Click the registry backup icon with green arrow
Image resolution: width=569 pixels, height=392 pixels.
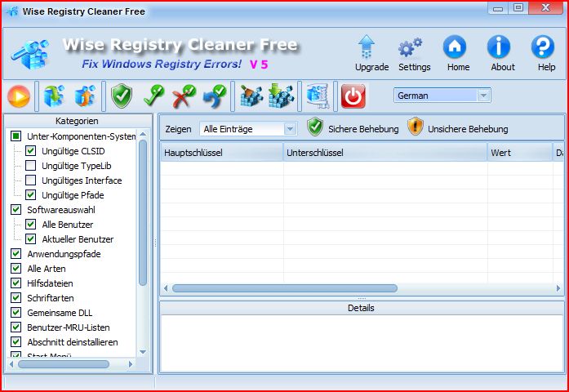tap(54, 96)
